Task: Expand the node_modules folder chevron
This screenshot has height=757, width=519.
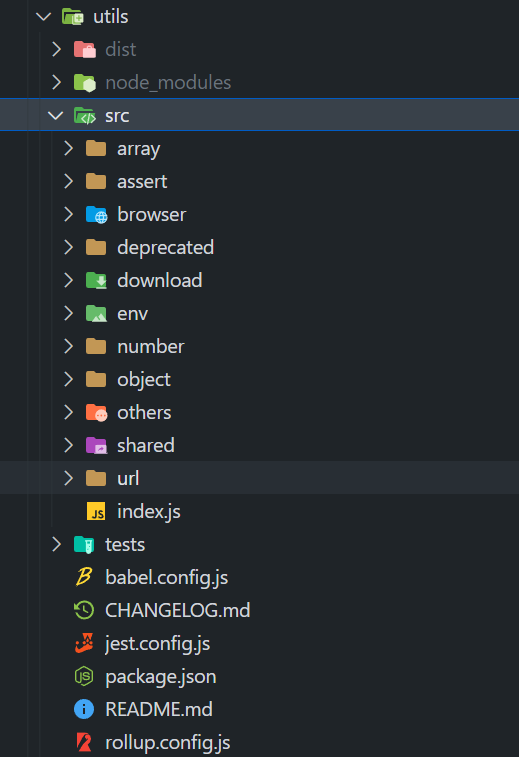Action: [x=56, y=83]
